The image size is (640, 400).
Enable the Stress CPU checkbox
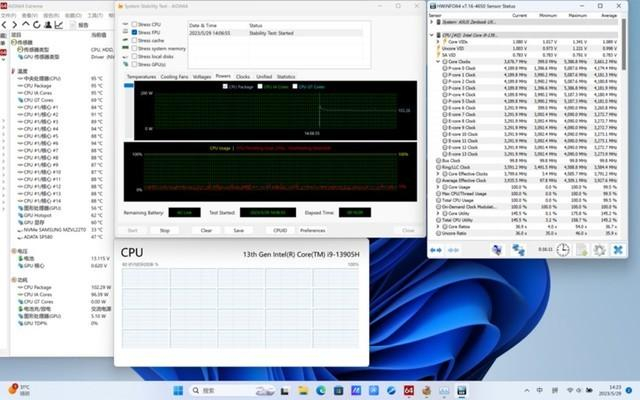tap(134, 24)
